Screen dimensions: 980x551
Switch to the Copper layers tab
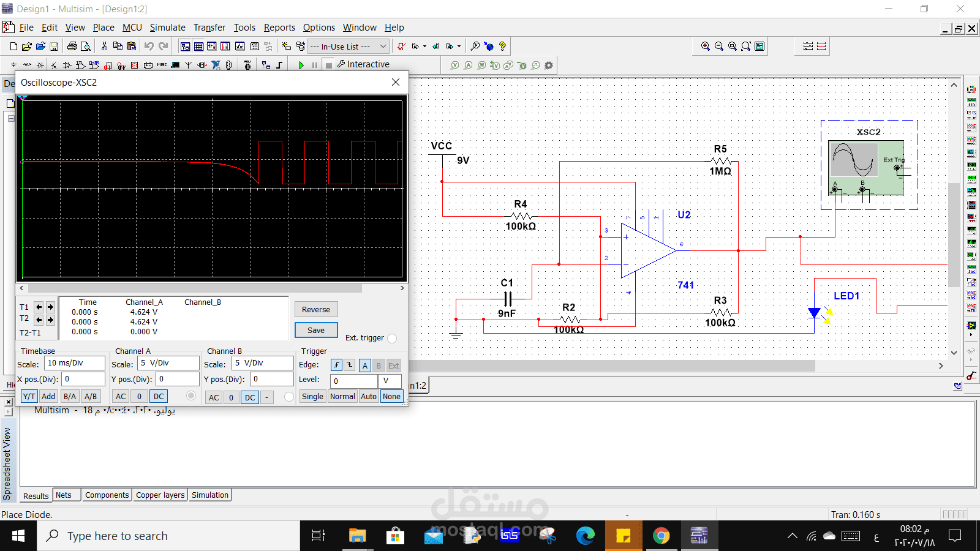coord(160,495)
